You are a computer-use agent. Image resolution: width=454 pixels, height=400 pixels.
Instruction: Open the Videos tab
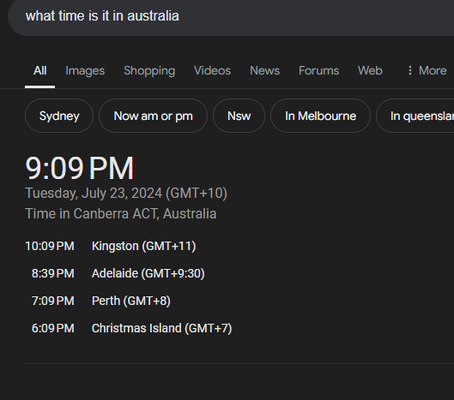212,71
